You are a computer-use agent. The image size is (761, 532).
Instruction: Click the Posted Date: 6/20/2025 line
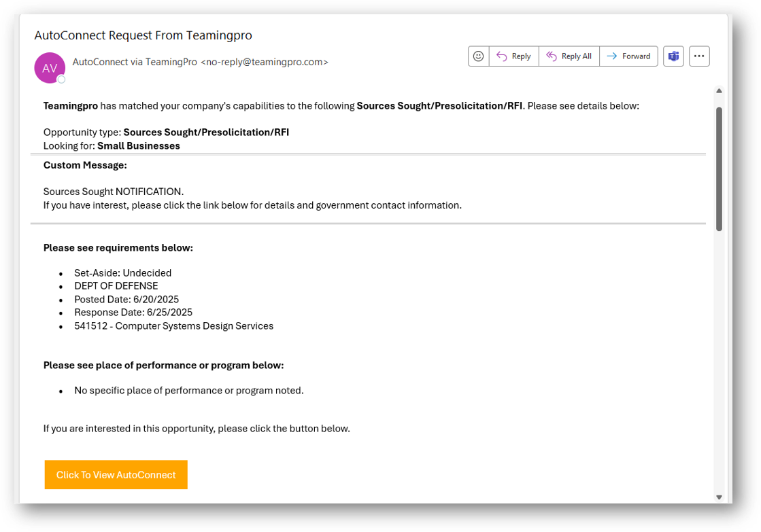coord(126,299)
